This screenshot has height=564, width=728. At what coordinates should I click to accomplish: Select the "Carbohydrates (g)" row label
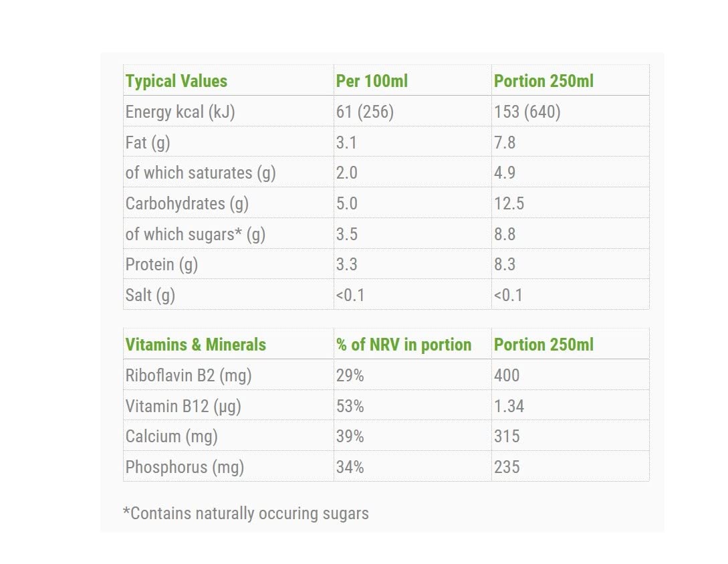click(x=187, y=203)
